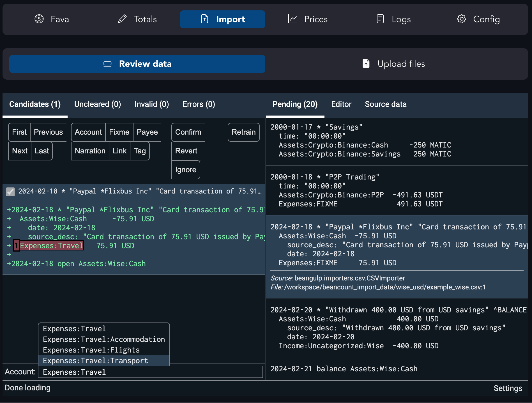The width and height of the screenshot is (532, 403).
Task: Click the Fixme button
Action: click(119, 132)
